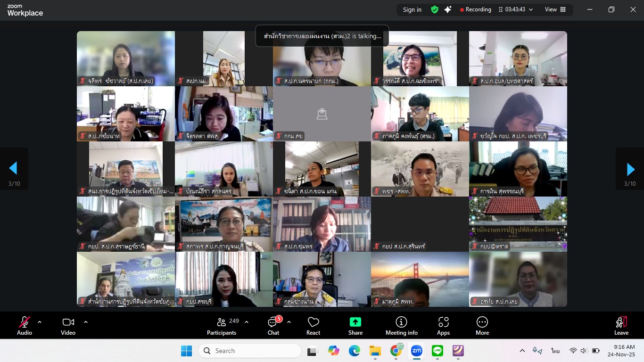
Task: Open the React emoji menu
Action: [x=313, y=326]
